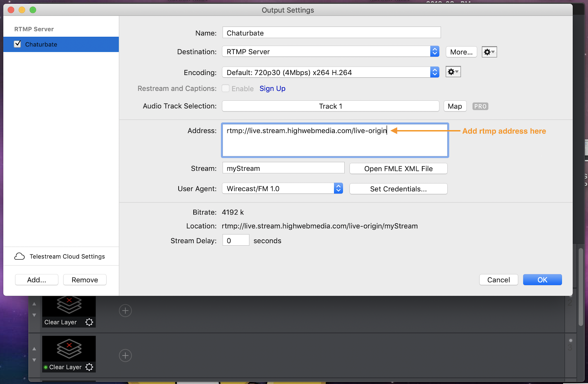
Task: Click the Telestream cloud icon
Action: click(x=19, y=256)
